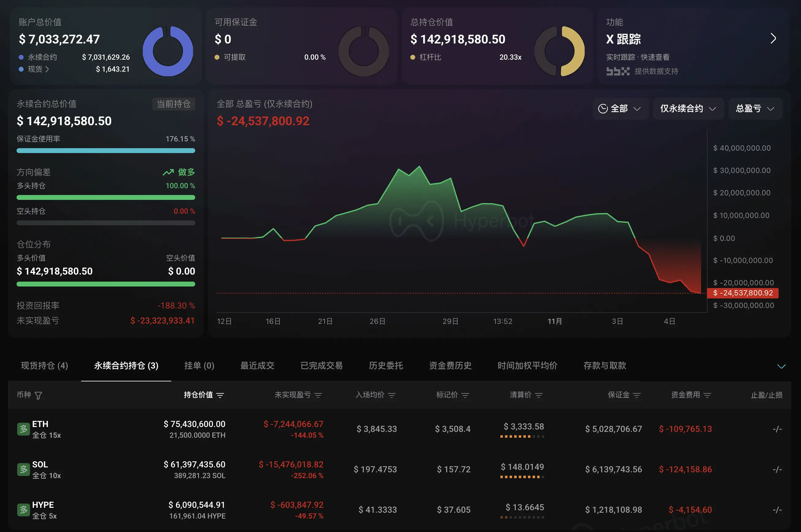Viewport: 801px width, 532px height.
Task: Open the 资金费历史 tab
Action: (x=450, y=366)
